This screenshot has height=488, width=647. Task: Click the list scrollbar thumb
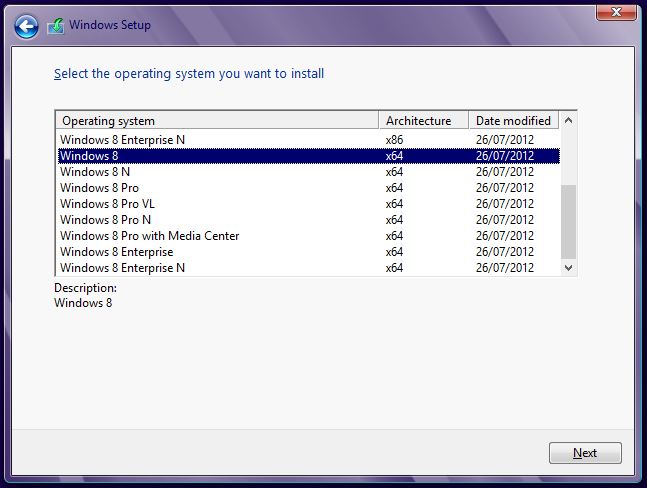tap(568, 222)
